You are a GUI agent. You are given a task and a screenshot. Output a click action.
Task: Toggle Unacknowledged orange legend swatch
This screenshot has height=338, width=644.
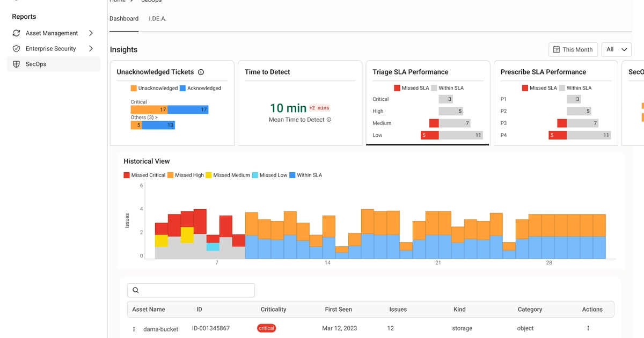coord(134,88)
